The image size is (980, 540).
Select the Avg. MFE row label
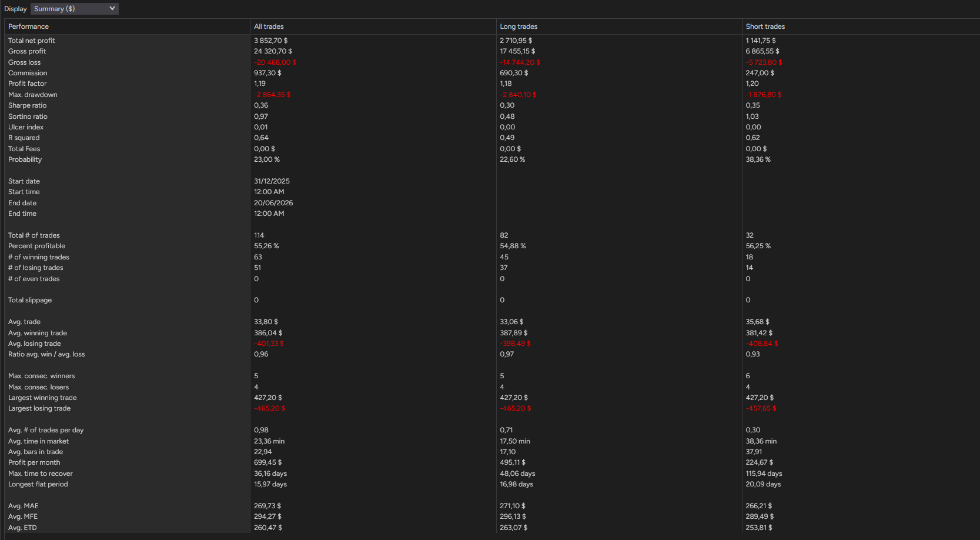pyautogui.click(x=23, y=516)
